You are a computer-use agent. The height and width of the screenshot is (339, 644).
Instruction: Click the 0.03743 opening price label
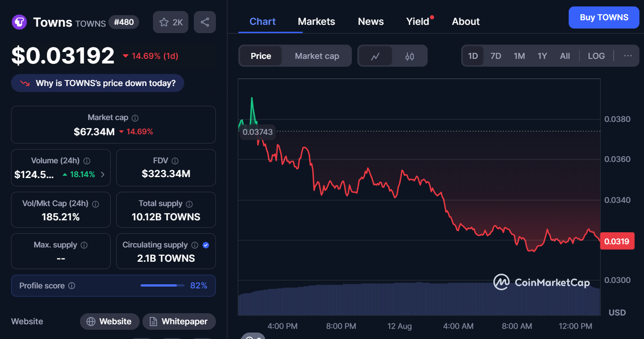click(258, 132)
